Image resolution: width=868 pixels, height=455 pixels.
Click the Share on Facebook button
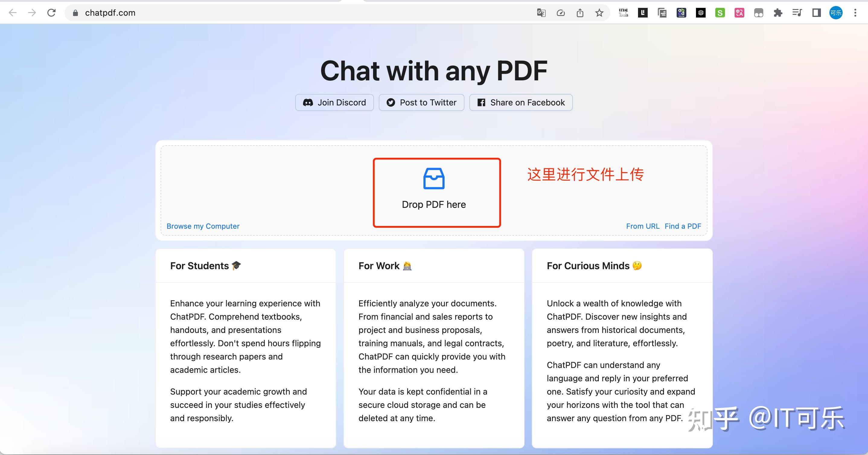(521, 102)
